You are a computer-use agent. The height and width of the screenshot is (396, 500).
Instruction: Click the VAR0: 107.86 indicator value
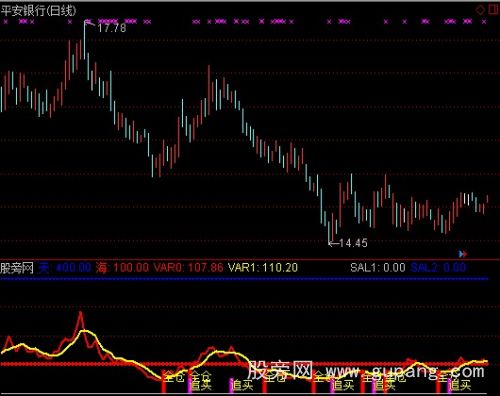click(x=188, y=268)
